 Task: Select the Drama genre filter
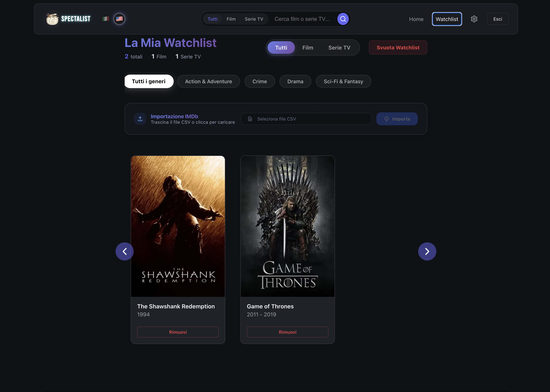click(295, 81)
